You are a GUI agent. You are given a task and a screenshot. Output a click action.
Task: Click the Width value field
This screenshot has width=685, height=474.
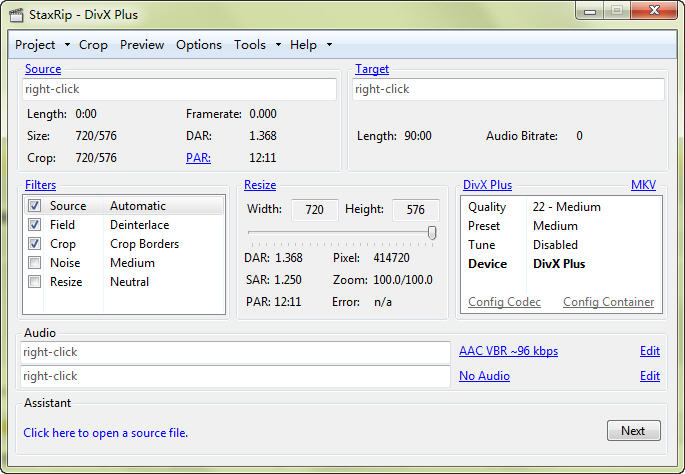coord(315,209)
